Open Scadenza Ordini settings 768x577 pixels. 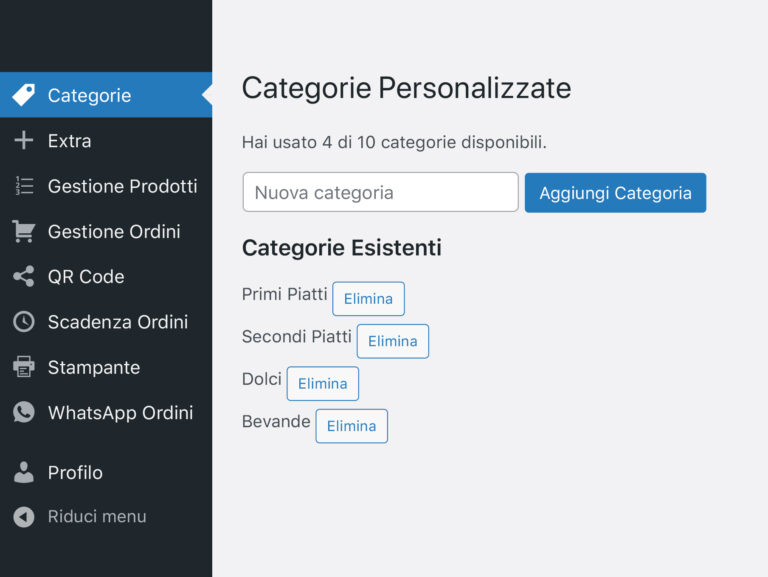(106, 322)
